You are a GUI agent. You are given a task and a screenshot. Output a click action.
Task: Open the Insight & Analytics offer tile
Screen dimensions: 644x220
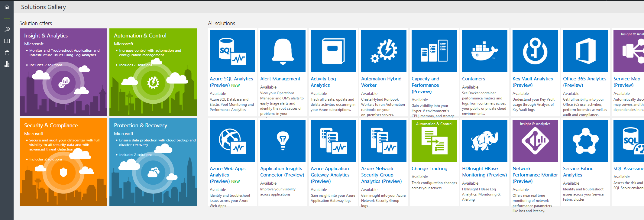pyautogui.click(x=63, y=72)
